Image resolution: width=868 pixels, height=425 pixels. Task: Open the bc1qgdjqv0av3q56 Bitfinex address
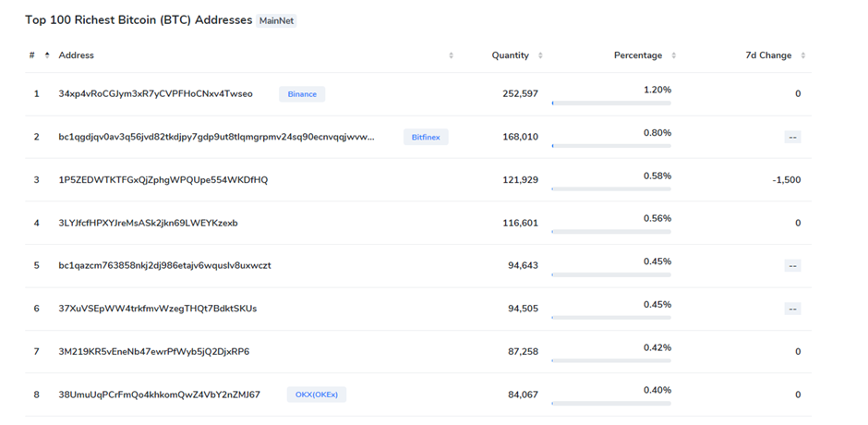pos(216,137)
